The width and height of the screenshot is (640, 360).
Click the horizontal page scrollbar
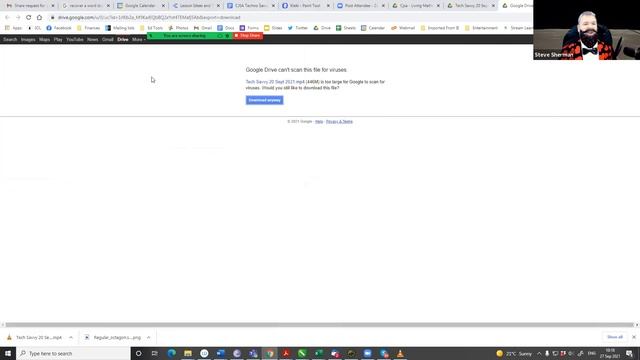(x=320, y=325)
